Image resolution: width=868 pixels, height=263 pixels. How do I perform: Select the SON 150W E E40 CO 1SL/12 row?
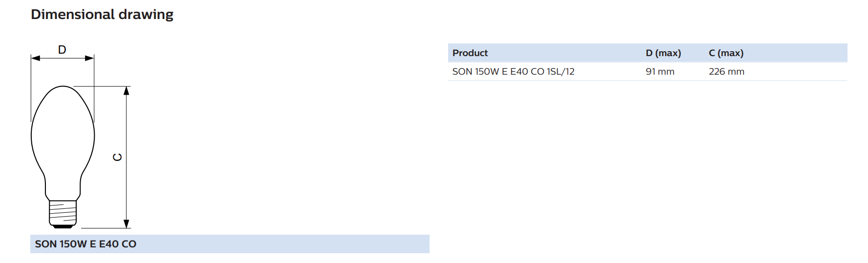[x=647, y=72]
